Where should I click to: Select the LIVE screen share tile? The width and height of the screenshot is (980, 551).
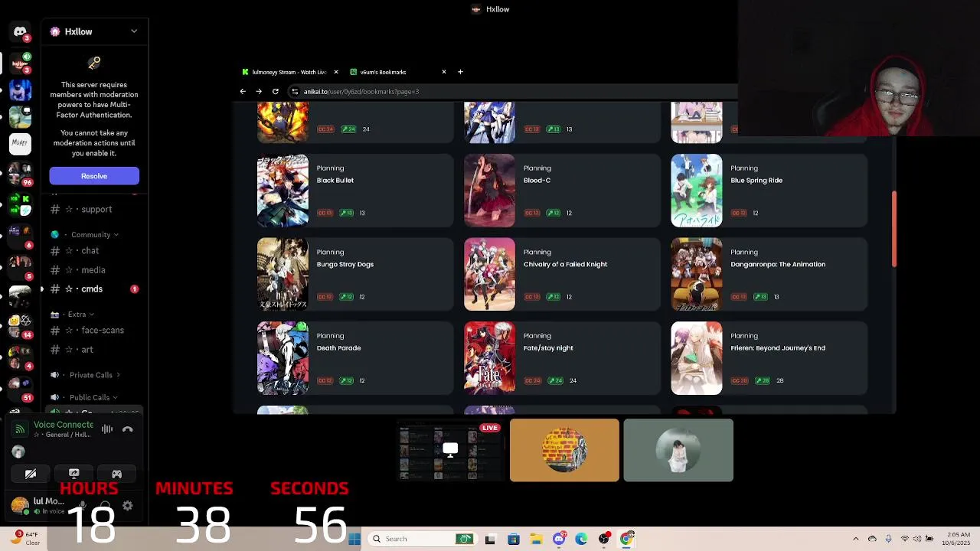[450, 450]
